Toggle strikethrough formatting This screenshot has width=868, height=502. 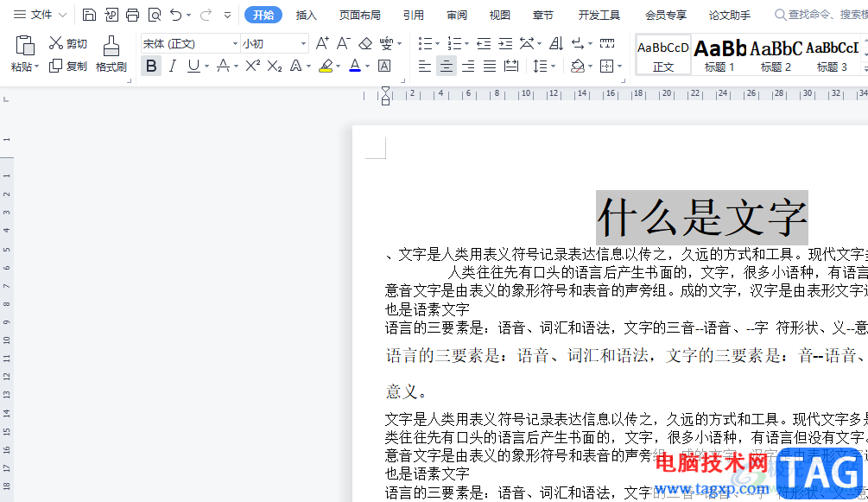pyautogui.click(x=223, y=66)
